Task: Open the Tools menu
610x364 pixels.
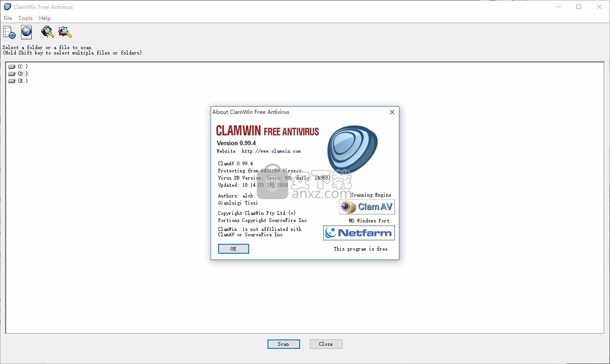Action: 25,18
